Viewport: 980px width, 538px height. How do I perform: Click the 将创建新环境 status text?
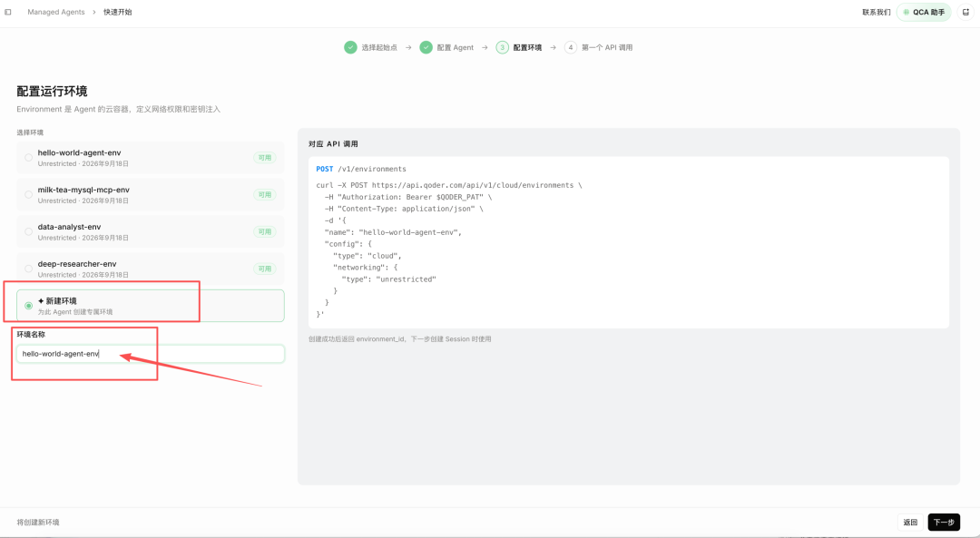pos(38,523)
